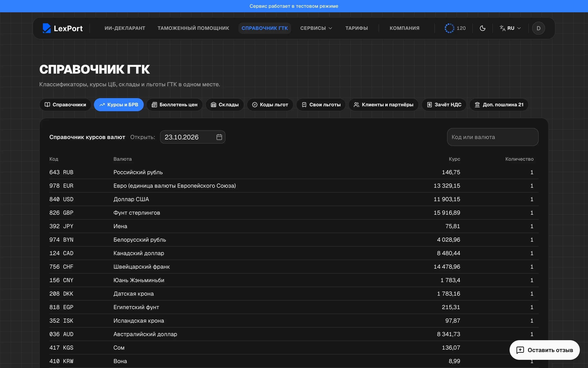Viewport: 588px width, 368px height.
Task: Select the Фунт стерлингов currency name
Action: (x=137, y=213)
